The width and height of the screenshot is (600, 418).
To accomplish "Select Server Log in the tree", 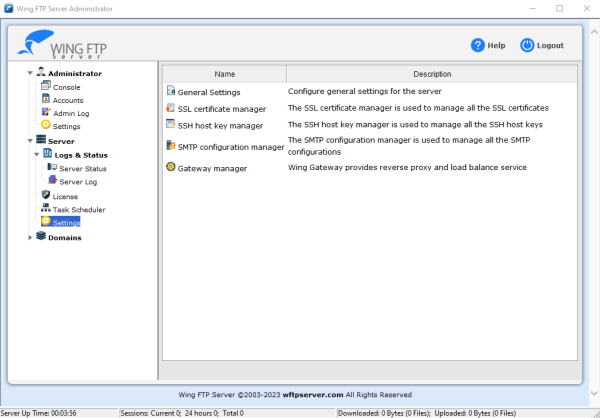I will click(78, 182).
